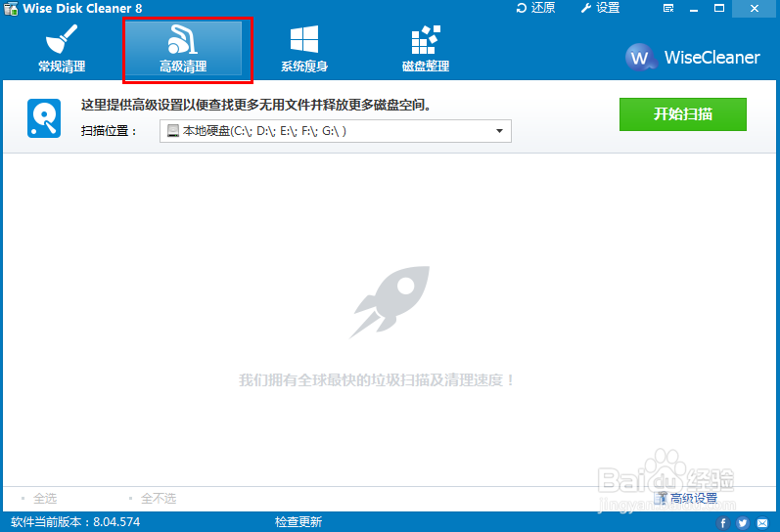780x532 pixels.
Task: Open 设置 settings with wrench icon
Action: 600,8
